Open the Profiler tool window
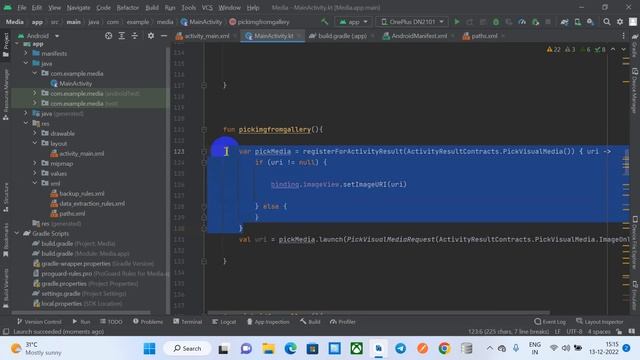 point(342,322)
